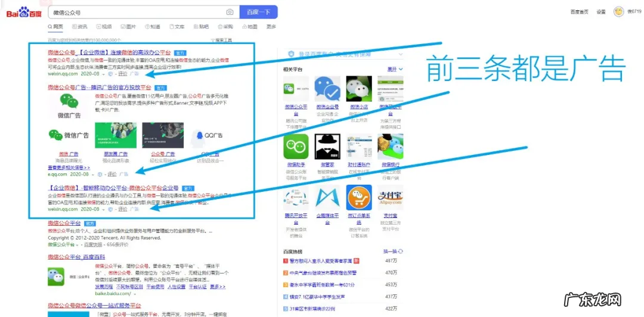This screenshot has width=644, height=317.
Task: Click the user avatar icon
Action: pos(618,11)
